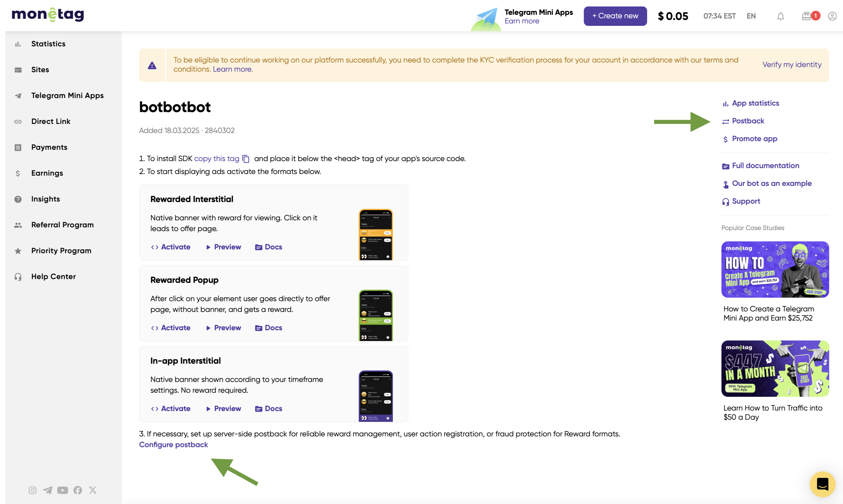This screenshot has height=504, width=843.
Task: Click the Insights question mark icon
Action: (18, 199)
